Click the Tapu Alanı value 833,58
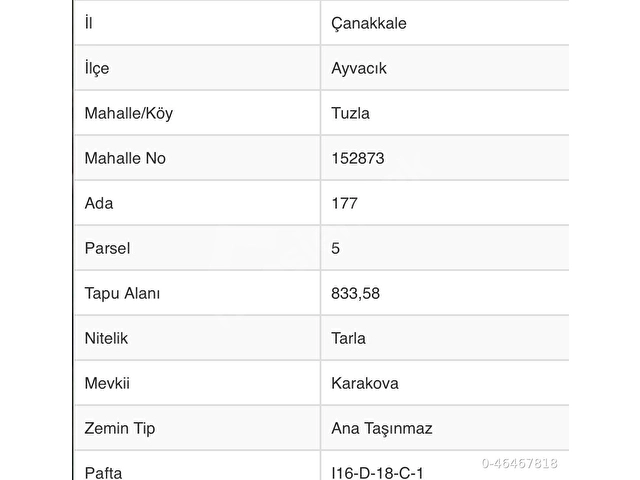 356,293
